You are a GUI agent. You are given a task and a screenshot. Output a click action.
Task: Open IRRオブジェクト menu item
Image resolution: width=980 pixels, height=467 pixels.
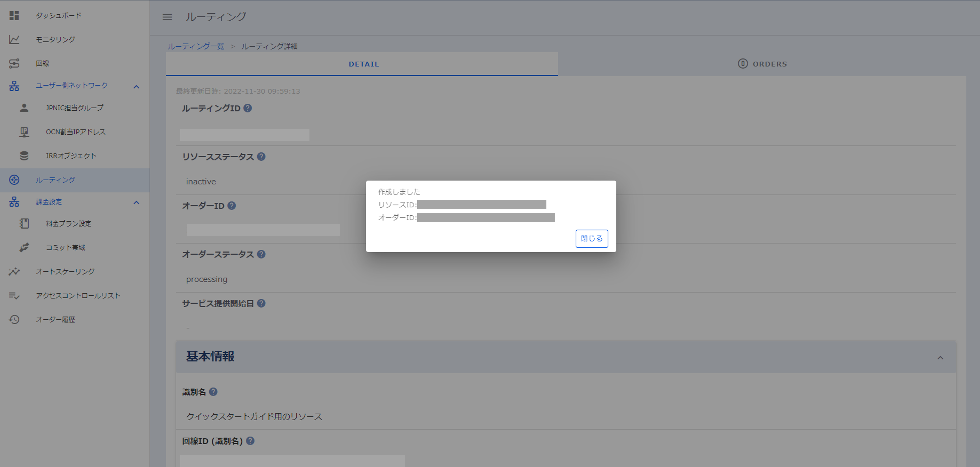coord(71,156)
